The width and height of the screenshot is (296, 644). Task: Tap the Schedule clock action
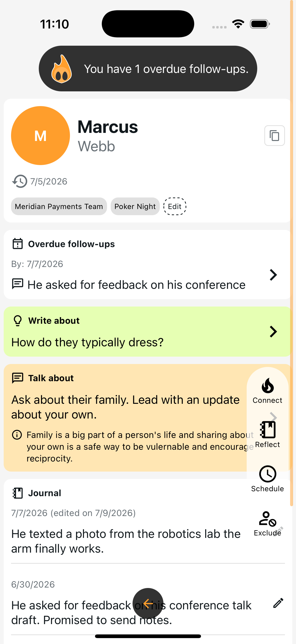(268, 479)
